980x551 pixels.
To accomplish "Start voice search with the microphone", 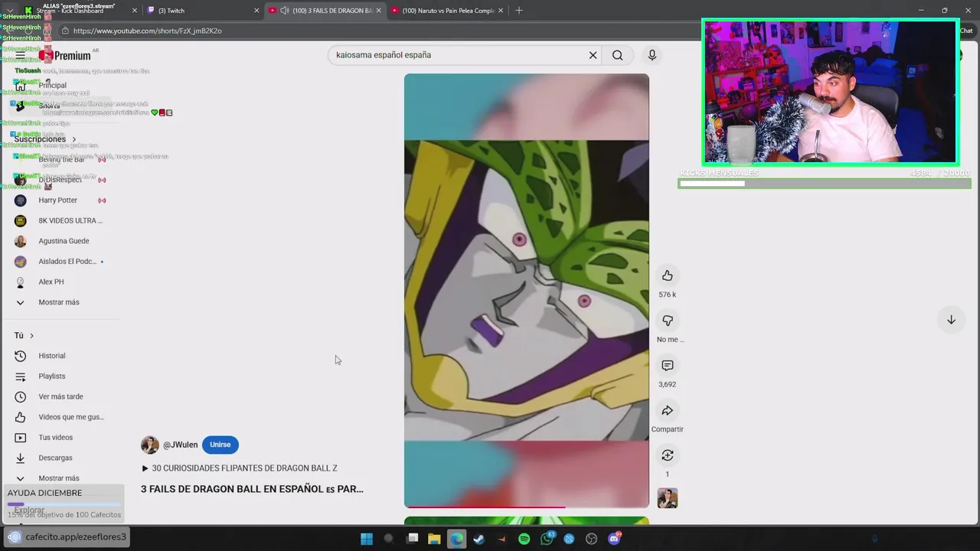I will (652, 55).
